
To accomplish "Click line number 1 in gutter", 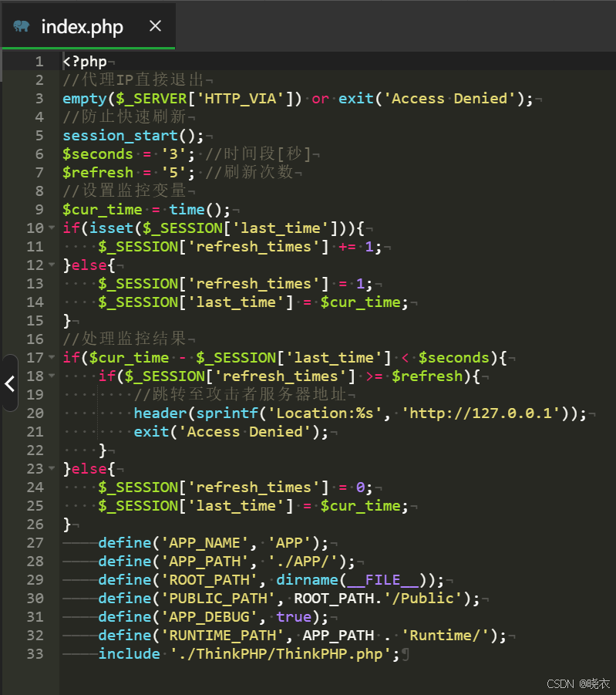I will click(39, 61).
